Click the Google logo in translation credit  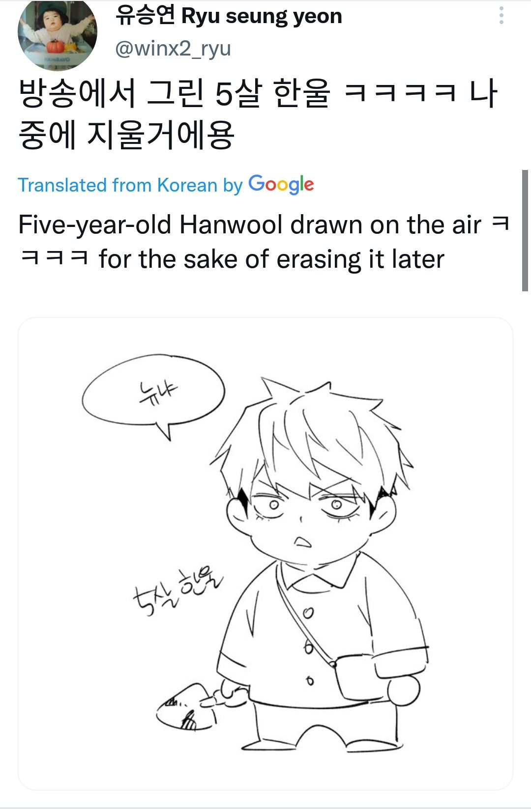pyautogui.click(x=281, y=185)
